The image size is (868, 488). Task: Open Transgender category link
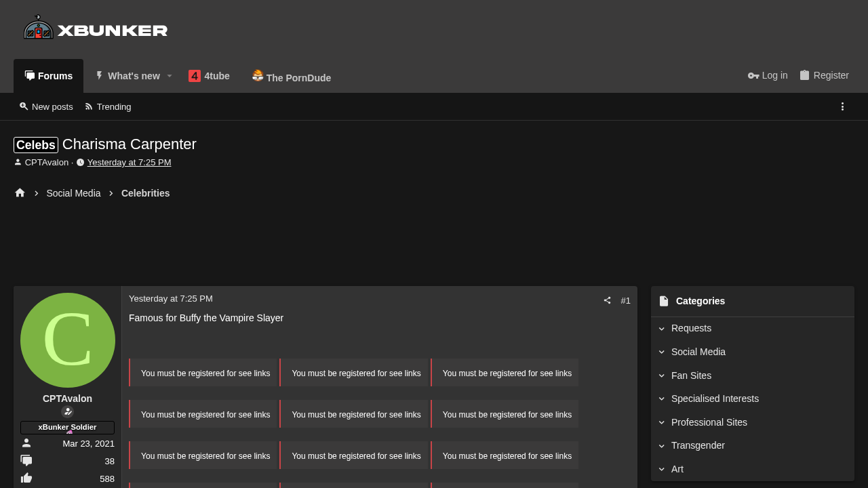coord(698,445)
